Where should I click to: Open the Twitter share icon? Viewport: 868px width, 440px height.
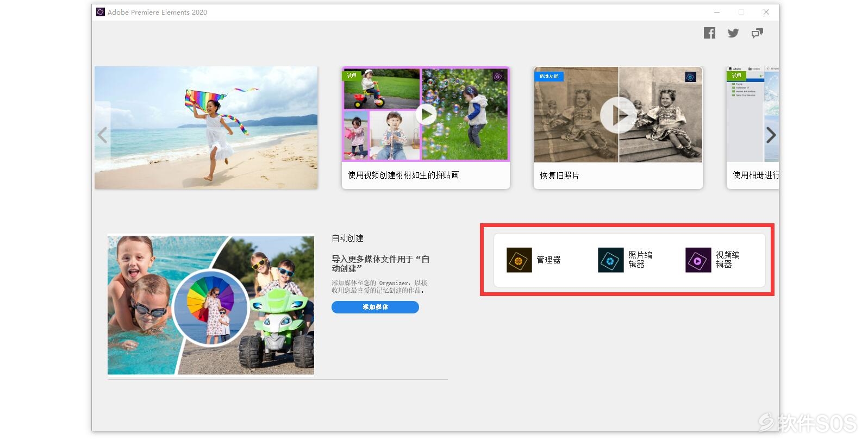tap(733, 33)
